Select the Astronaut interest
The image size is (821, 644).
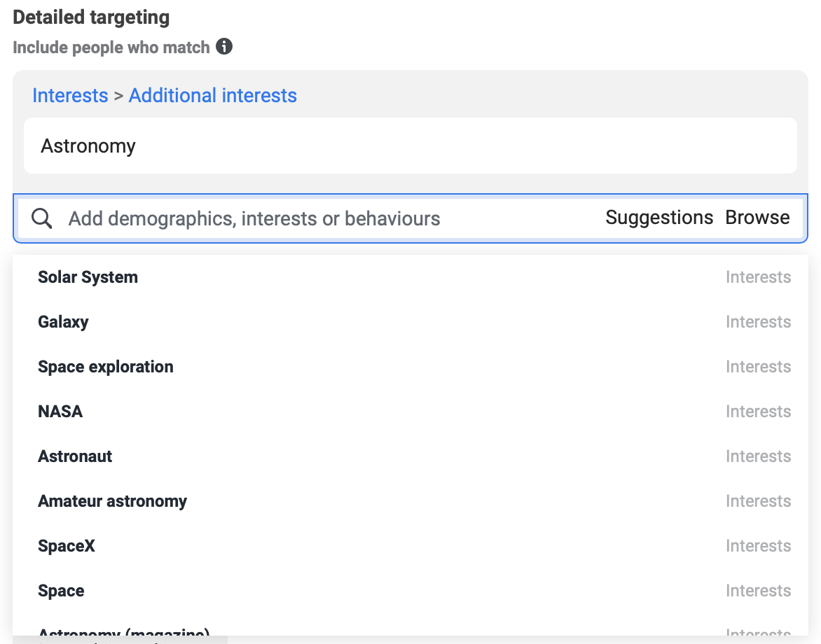click(75, 456)
